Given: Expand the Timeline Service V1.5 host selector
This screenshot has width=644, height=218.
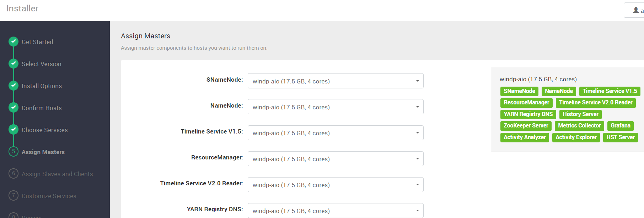Looking at the screenshot, I should 336,133.
